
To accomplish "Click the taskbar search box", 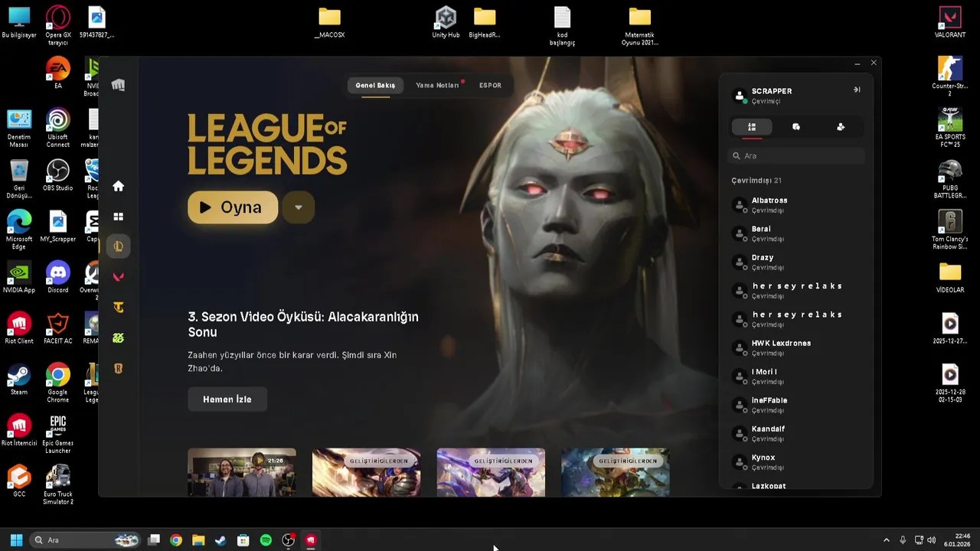I will [x=86, y=540].
